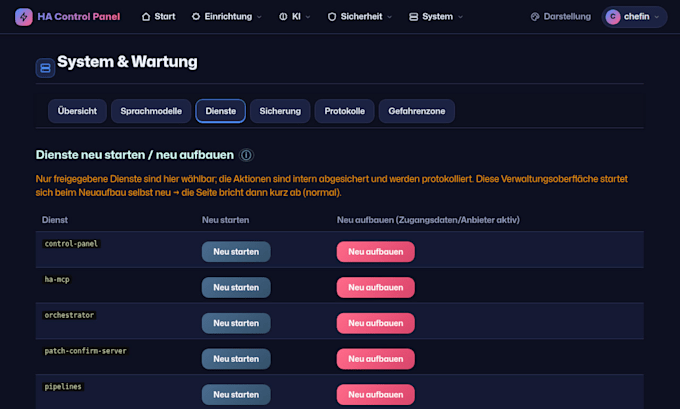Viewport: 680px width, 409px height.
Task: Restart the patch-confirm-server service
Action: click(x=236, y=359)
